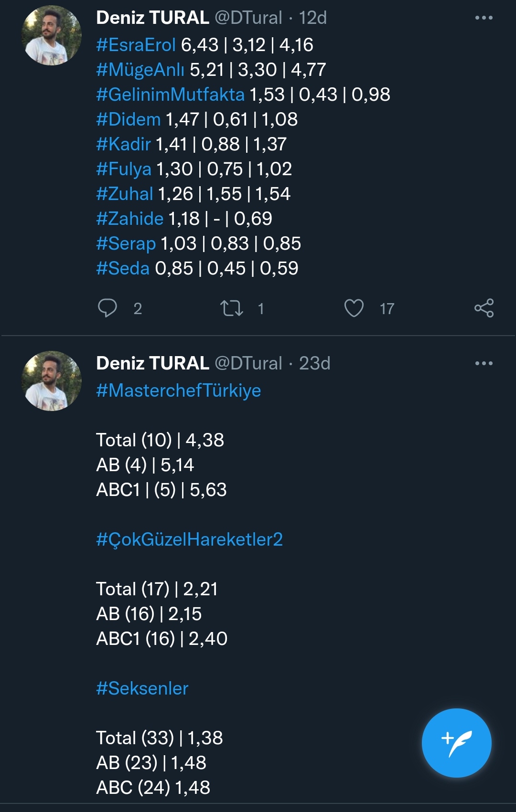Tap the #ÇokGüzelHareketler2 hashtag
The image size is (516, 812).
pos(189,539)
